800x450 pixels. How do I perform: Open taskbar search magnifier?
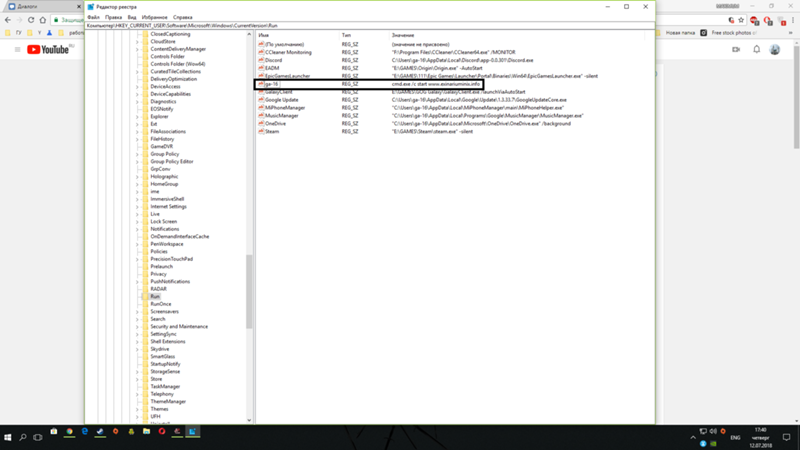[23, 437]
